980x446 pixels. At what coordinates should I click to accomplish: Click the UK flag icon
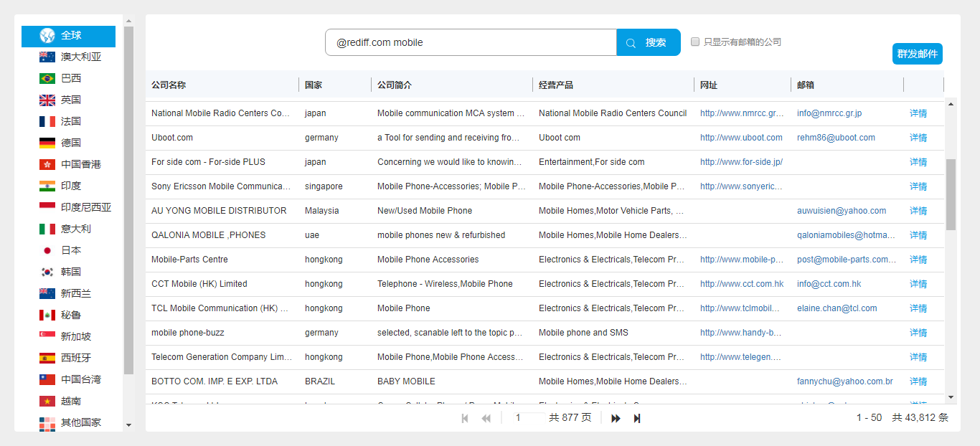47,100
